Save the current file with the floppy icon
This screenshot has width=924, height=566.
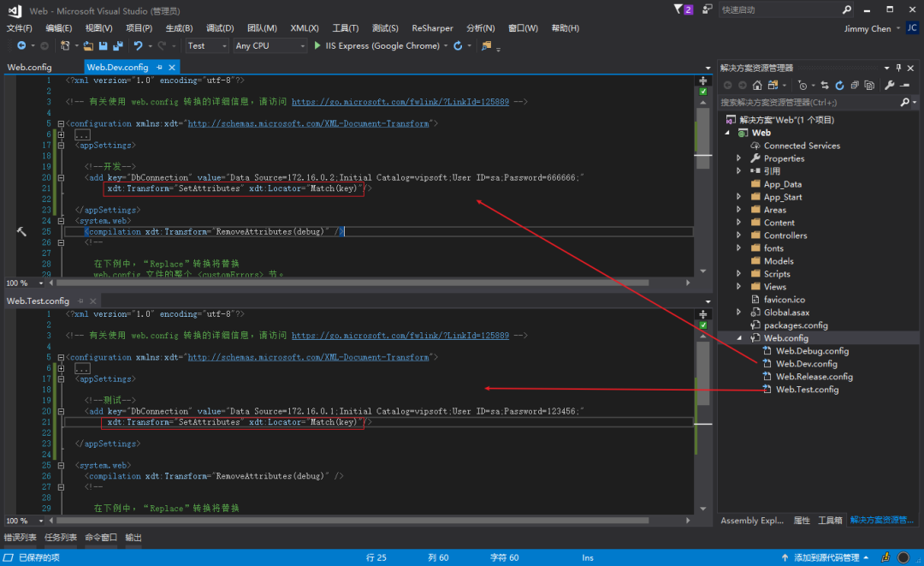tap(104, 45)
